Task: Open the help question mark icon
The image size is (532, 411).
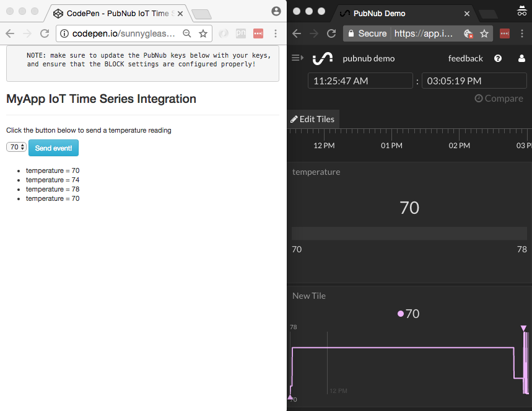Action: coord(498,58)
